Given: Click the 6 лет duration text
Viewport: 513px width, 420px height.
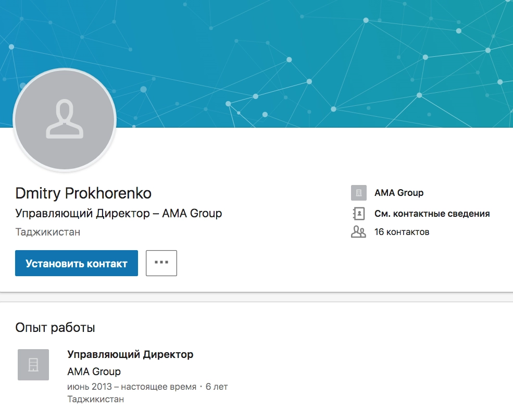Looking at the screenshot, I should (x=217, y=387).
